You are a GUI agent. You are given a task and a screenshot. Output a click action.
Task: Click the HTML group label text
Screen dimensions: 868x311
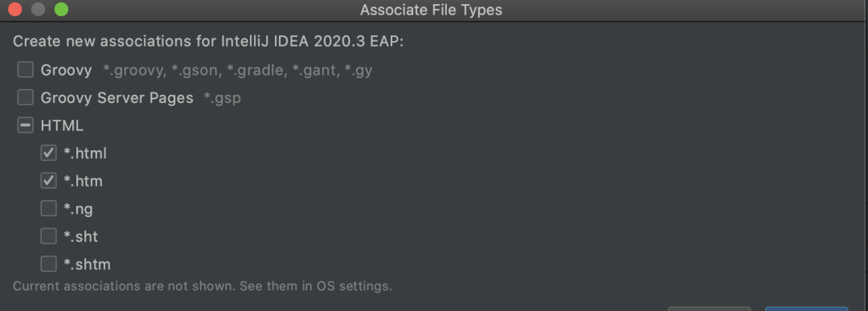pos(62,125)
